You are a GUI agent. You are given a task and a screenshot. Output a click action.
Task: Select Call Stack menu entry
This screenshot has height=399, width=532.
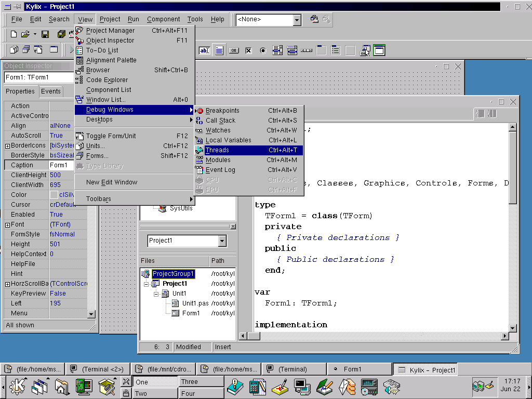249,121
